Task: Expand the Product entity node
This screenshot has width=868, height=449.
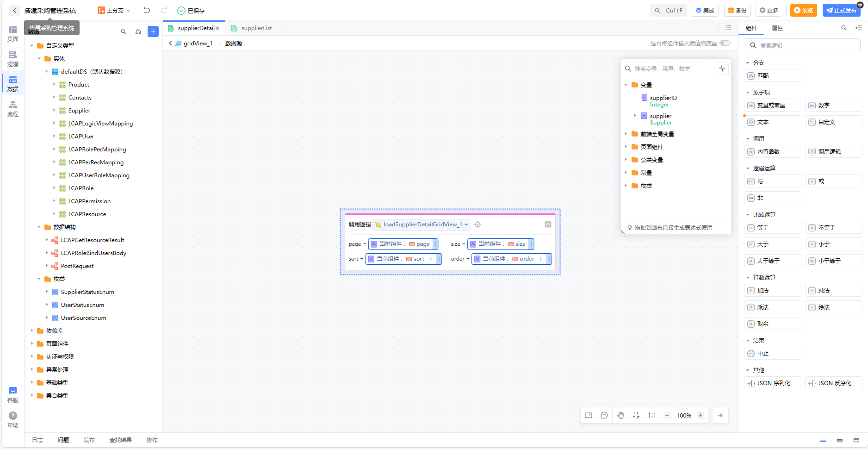Action: point(54,84)
